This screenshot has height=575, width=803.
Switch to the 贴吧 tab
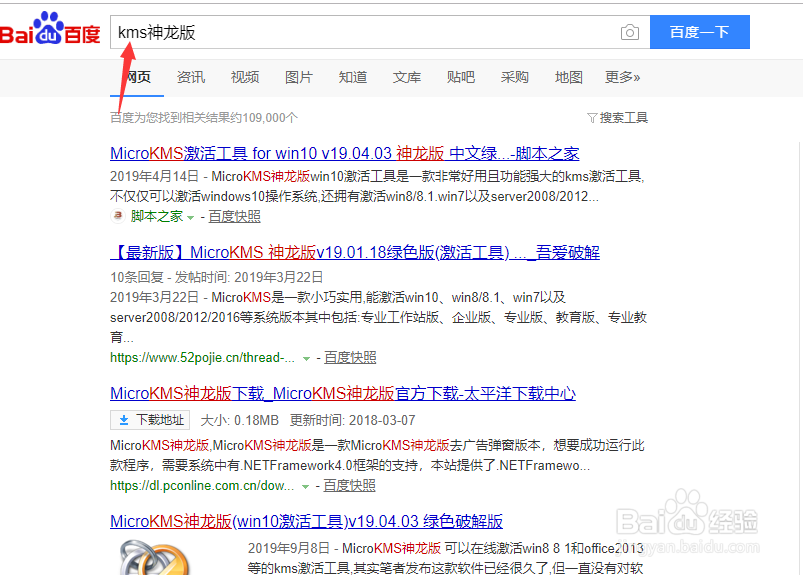[x=460, y=77]
